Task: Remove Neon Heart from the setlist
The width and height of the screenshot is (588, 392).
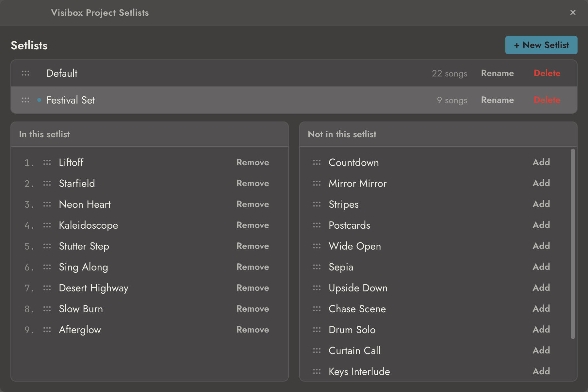Action: (253, 204)
